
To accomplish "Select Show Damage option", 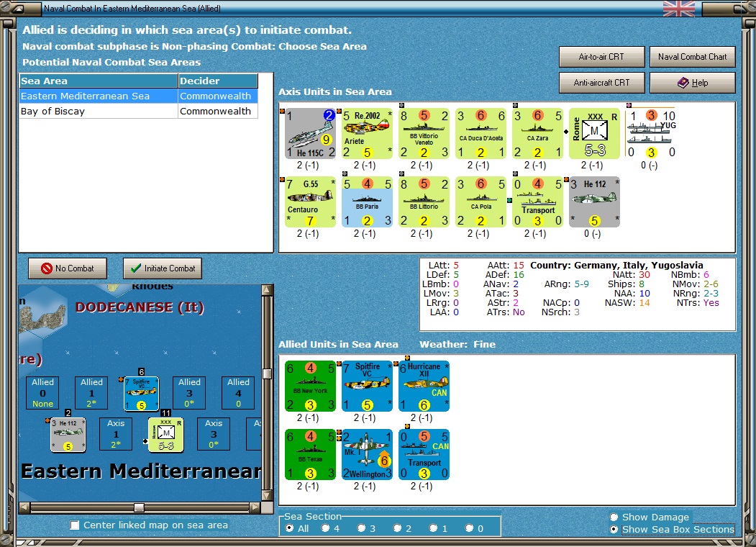I will point(614,517).
